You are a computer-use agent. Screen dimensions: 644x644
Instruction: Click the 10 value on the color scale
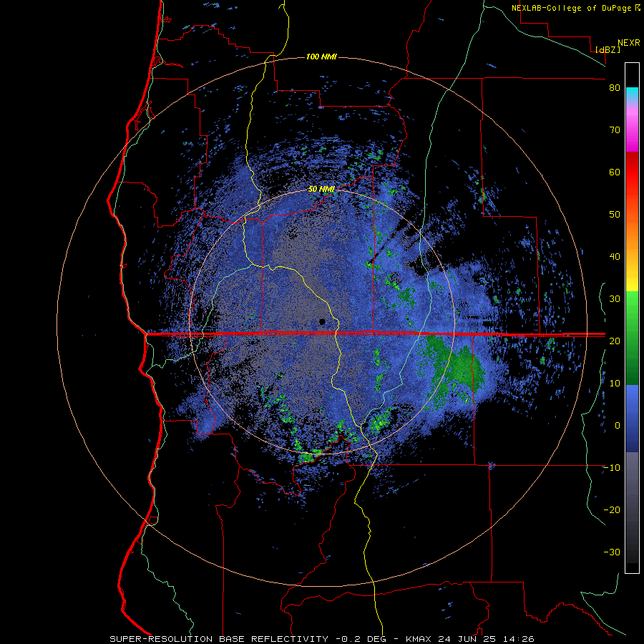615,384
